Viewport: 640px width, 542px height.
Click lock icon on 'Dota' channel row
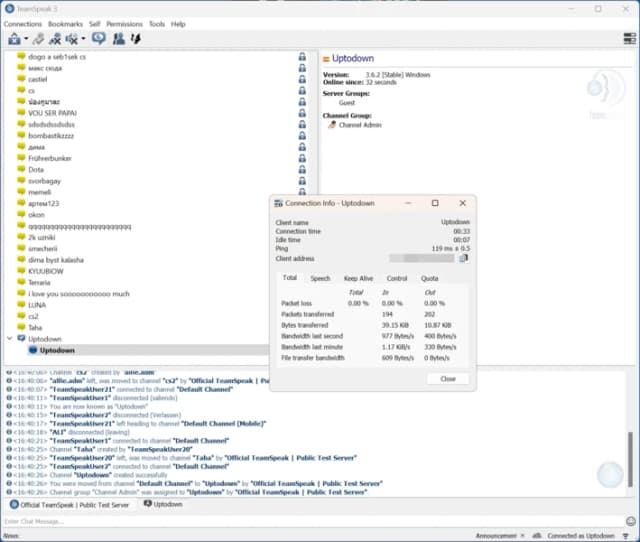(302, 169)
